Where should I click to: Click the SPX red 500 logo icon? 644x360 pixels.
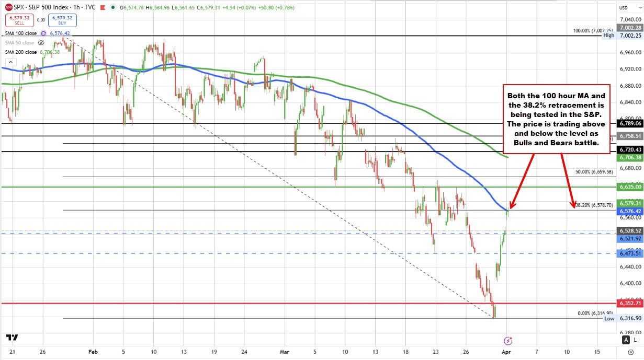(9, 7)
